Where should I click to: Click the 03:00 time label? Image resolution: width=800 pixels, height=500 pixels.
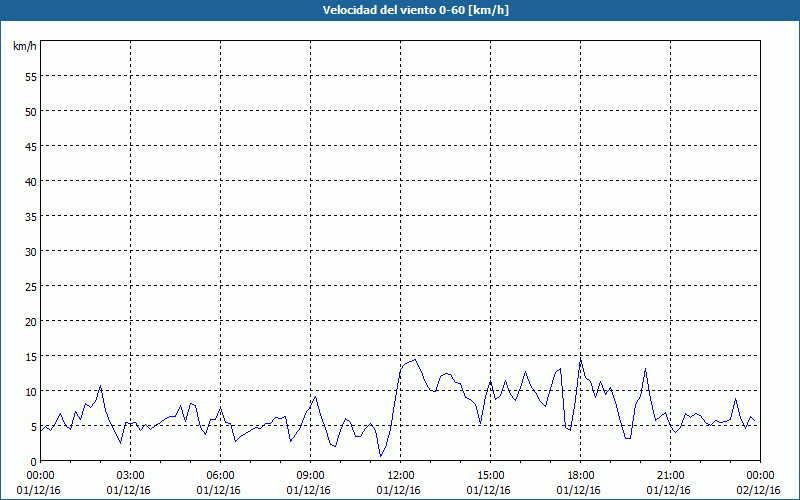coord(131,476)
